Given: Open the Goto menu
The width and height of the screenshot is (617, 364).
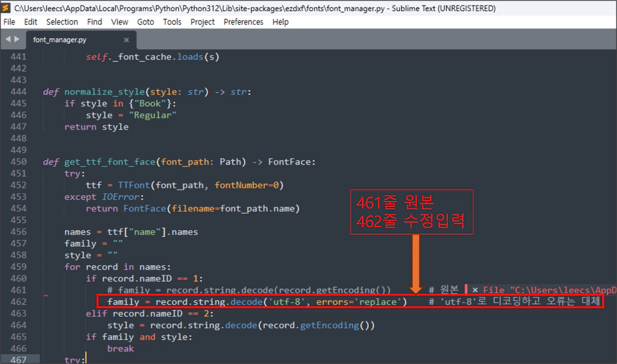Looking at the screenshot, I should [145, 22].
